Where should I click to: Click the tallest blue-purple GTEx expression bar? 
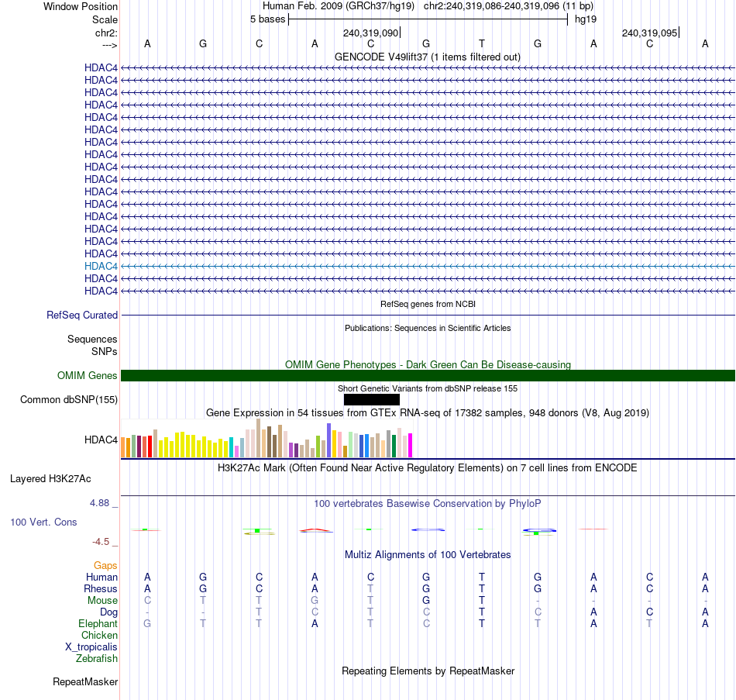click(329, 440)
